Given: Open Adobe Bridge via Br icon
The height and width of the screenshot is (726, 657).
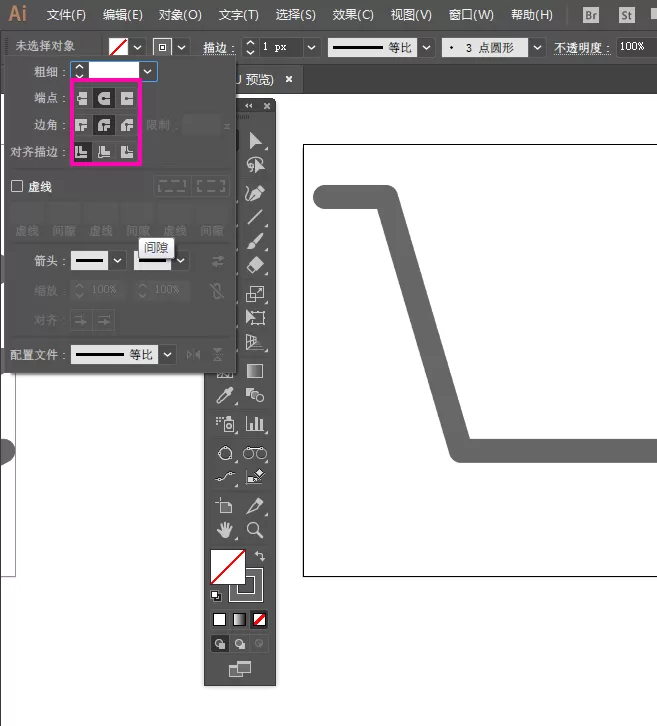Looking at the screenshot, I should (x=591, y=15).
